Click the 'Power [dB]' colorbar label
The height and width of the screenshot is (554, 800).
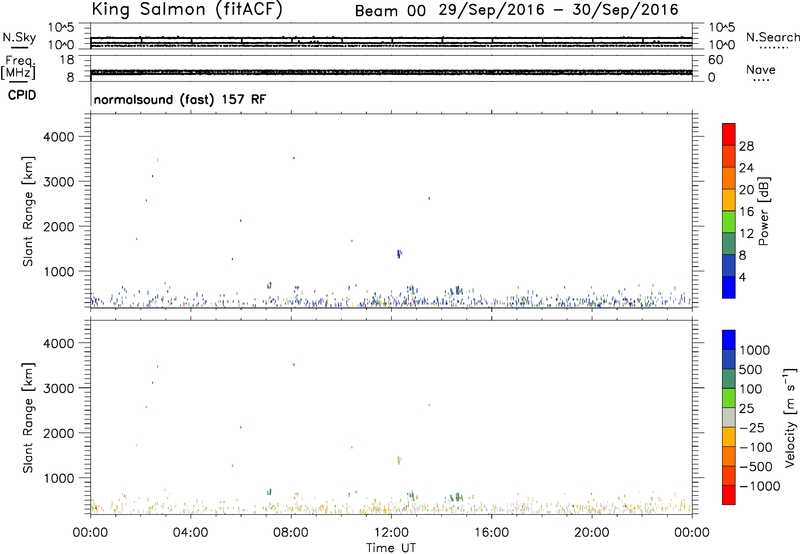coord(764,211)
